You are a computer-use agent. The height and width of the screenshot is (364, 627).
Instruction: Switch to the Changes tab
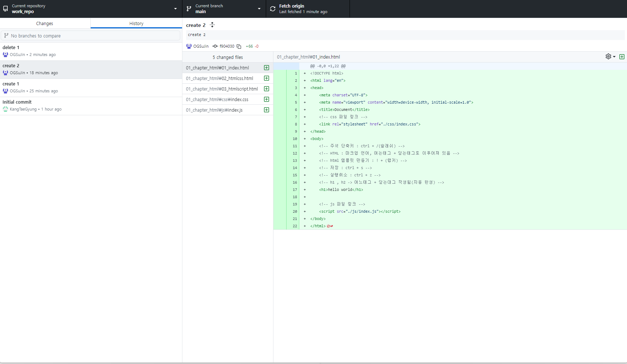pyautogui.click(x=45, y=24)
